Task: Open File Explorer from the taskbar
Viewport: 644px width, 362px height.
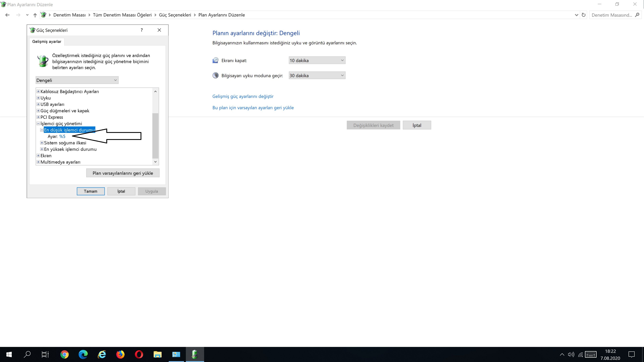Action: click(157, 354)
